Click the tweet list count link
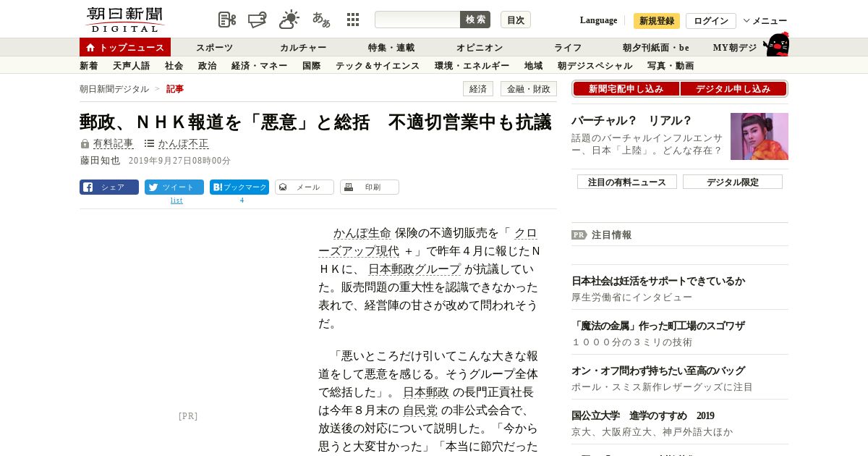Viewport: 868px width, 456px height. click(176, 200)
